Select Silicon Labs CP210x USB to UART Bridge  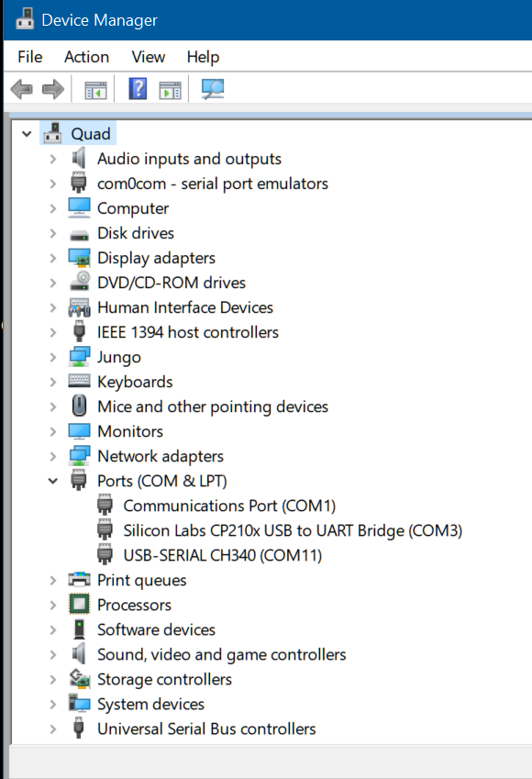(293, 530)
